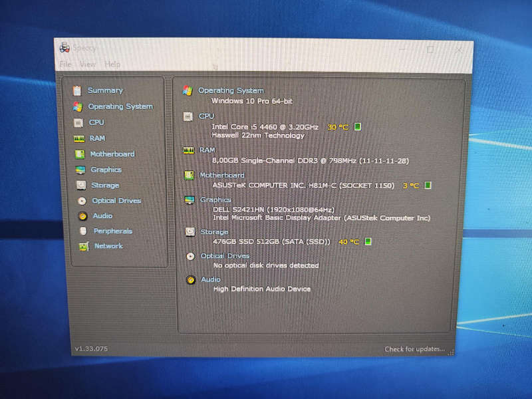Click monitor icon beside Graphics heading in summary
This screenshot has height=399, width=532.
190,200
